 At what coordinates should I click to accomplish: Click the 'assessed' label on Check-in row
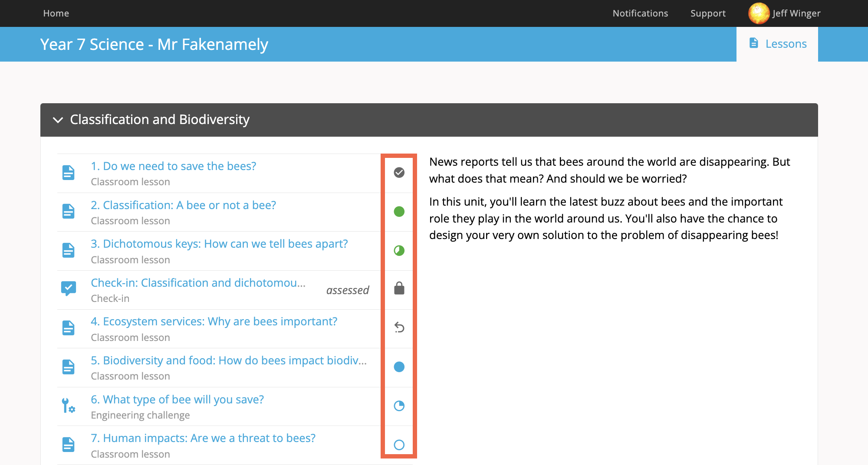[348, 290]
